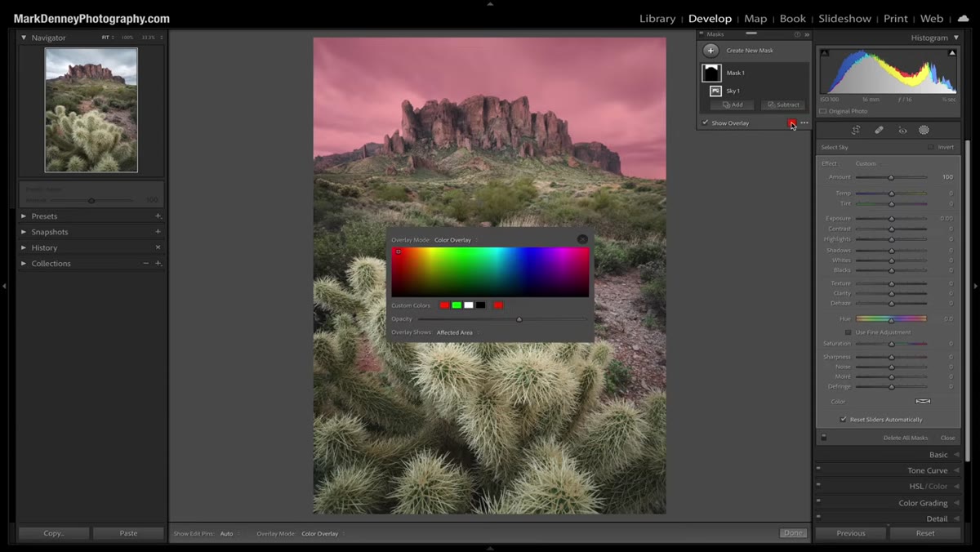Click the Done button in toolbar
Screen dimensions: 980x552
pyautogui.click(x=793, y=533)
